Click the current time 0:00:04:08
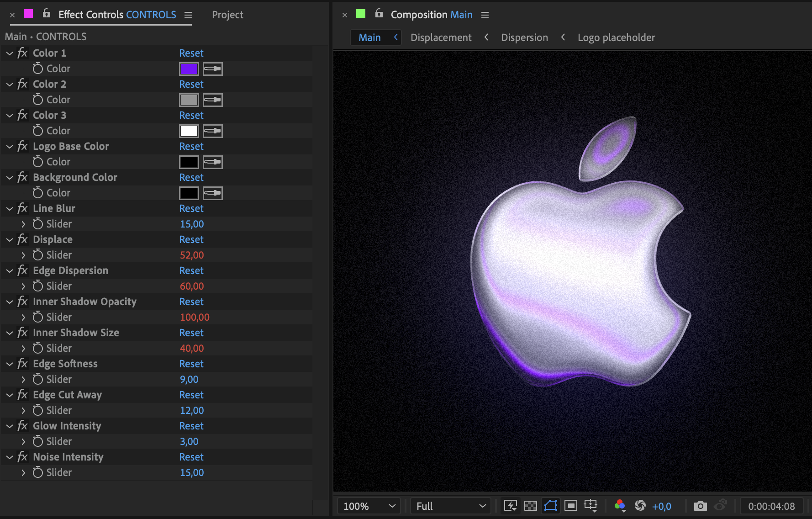812x519 pixels. pos(771,506)
